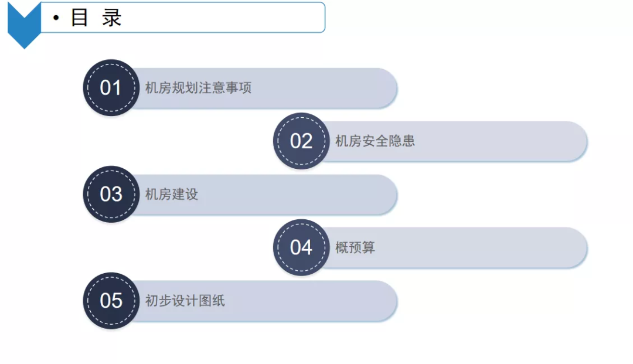This screenshot has height=364, width=633.
Task: Click the 05 numbered circle badge
Action: coord(111,301)
